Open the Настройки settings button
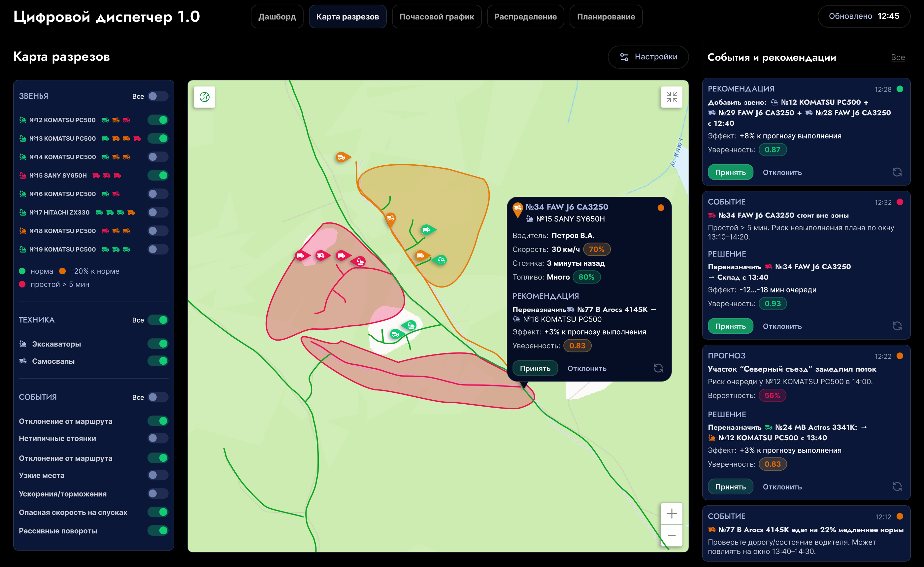The height and width of the screenshot is (567, 924). (x=648, y=57)
